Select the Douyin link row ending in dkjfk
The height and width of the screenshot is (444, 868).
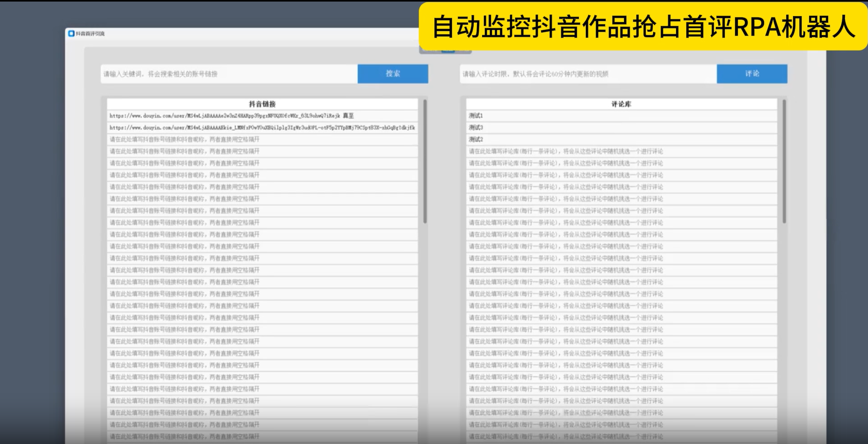[263, 128]
